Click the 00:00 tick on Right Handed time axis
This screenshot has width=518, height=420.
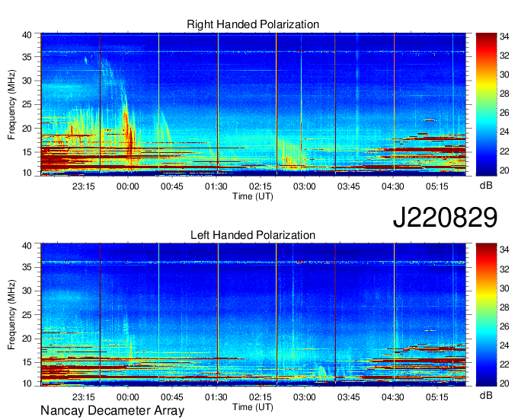[127, 186]
